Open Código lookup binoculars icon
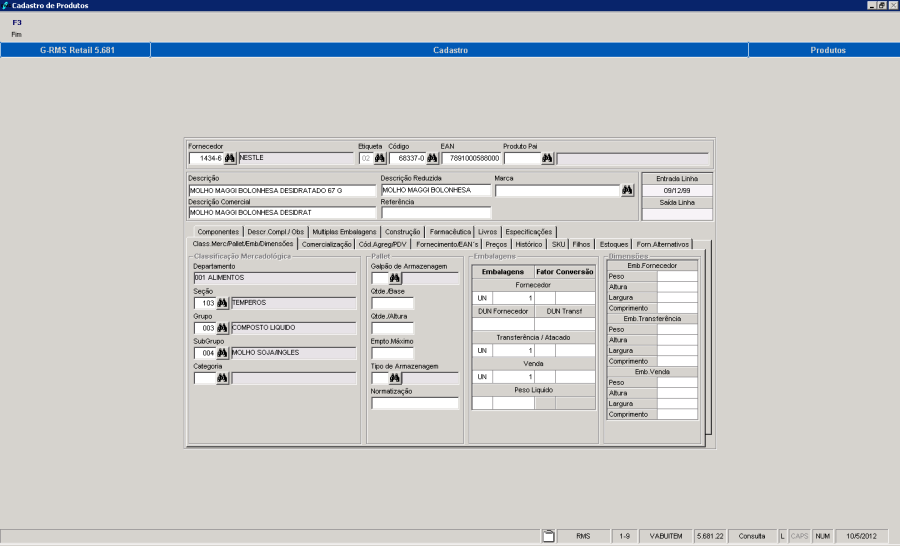Image resolution: width=900 pixels, height=546 pixels. [x=432, y=158]
